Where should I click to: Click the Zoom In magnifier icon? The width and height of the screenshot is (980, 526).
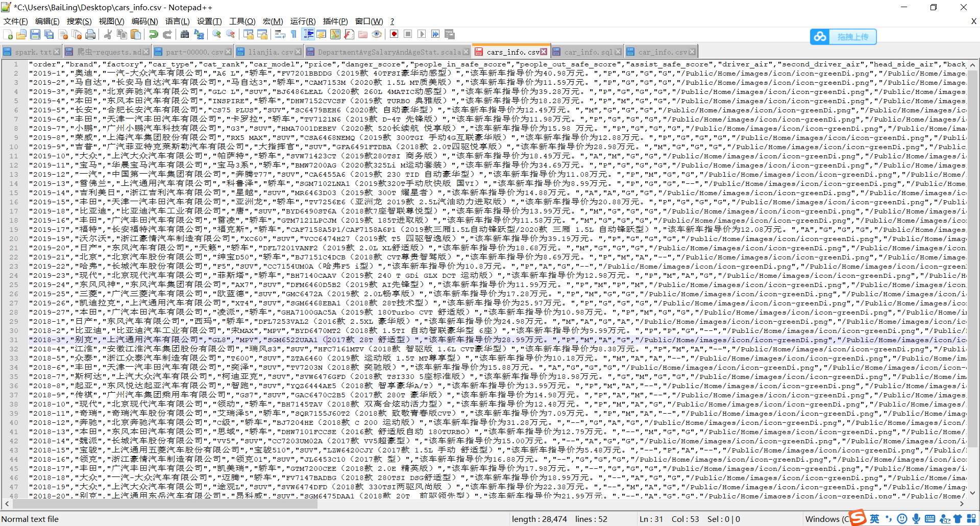pyautogui.click(x=217, y=34)
